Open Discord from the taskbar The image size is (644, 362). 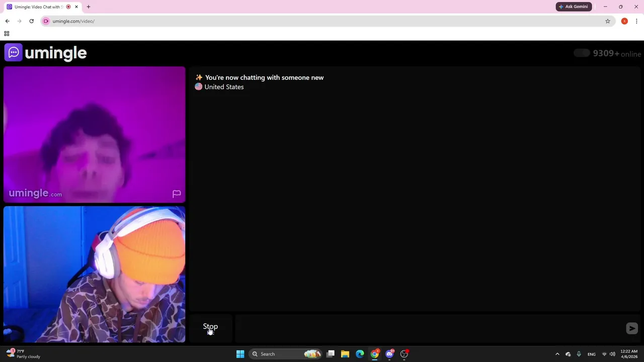pyautogui.click(x=389, y=354)
